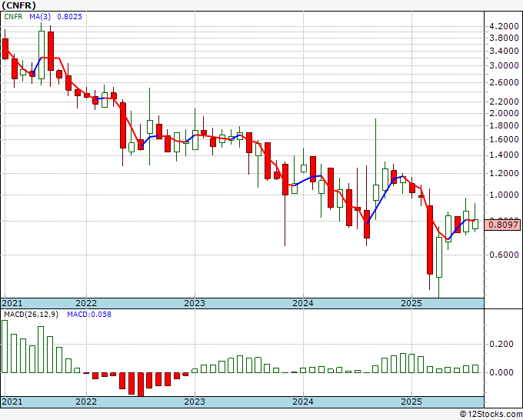
Task: Click the 2.6000 price axis label
Action: pyautogui.click(x=504, y=82)
